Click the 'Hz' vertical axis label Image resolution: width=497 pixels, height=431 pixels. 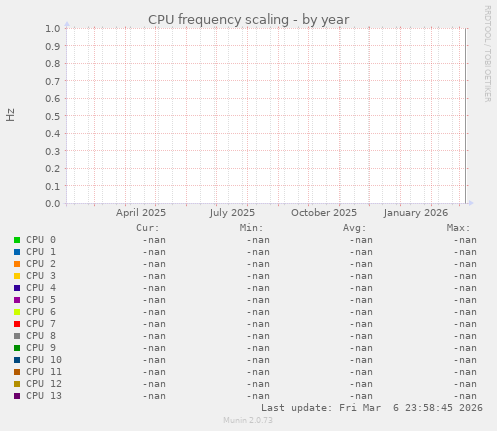(x=10, y=115)
